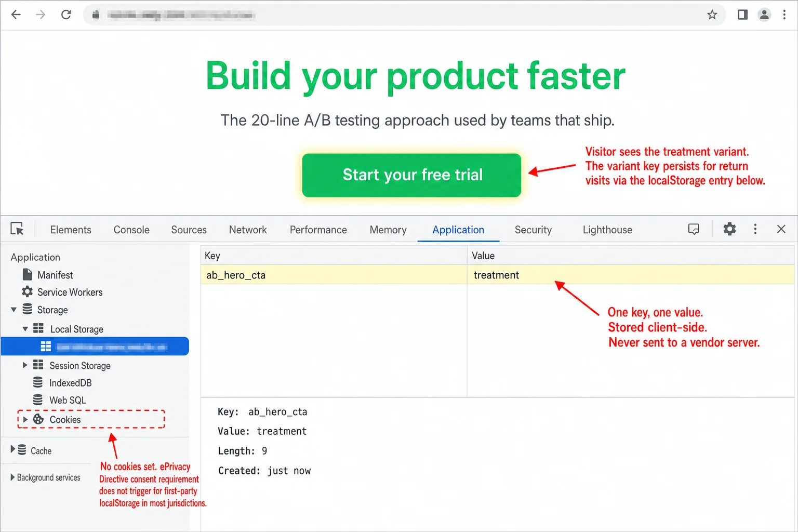The height and width of the screenshot is (532, 798).
Task: Click the Start your free trial button
Action: click(411, 175)
